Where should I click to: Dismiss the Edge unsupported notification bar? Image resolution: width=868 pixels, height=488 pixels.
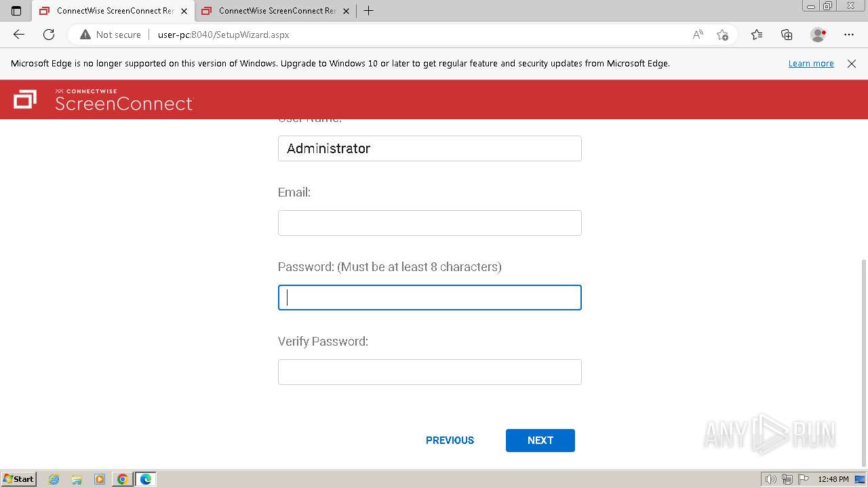coord(852,64)
